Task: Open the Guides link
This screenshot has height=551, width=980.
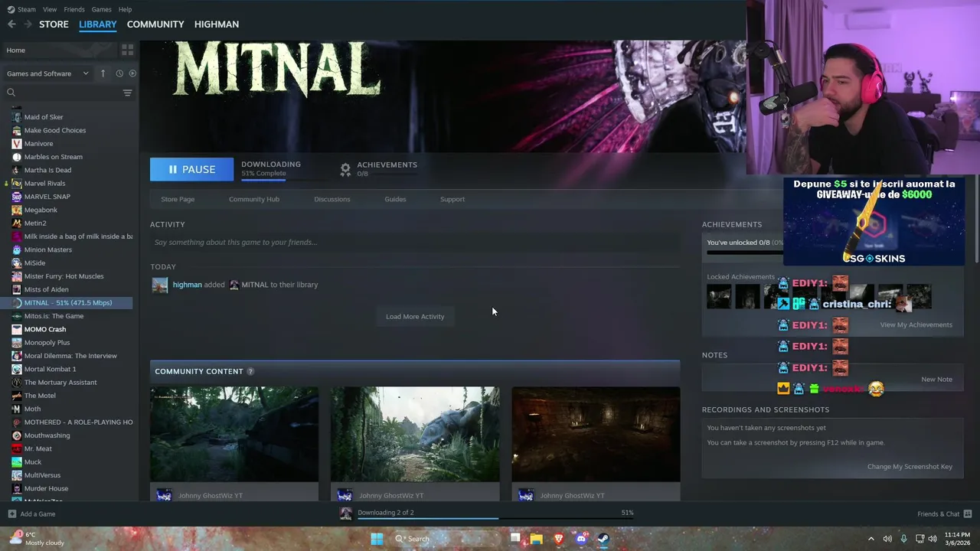Action: [395, 199]
